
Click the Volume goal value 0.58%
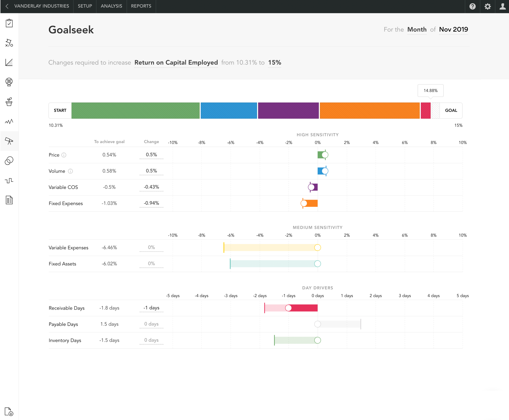(x=109, y=171)
